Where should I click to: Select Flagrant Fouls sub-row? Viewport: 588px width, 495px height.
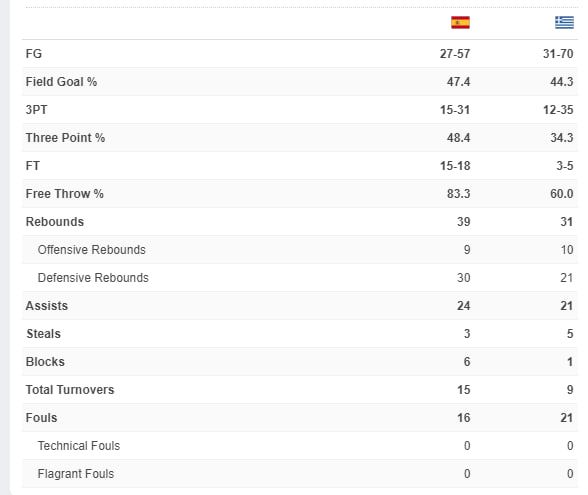300,474
